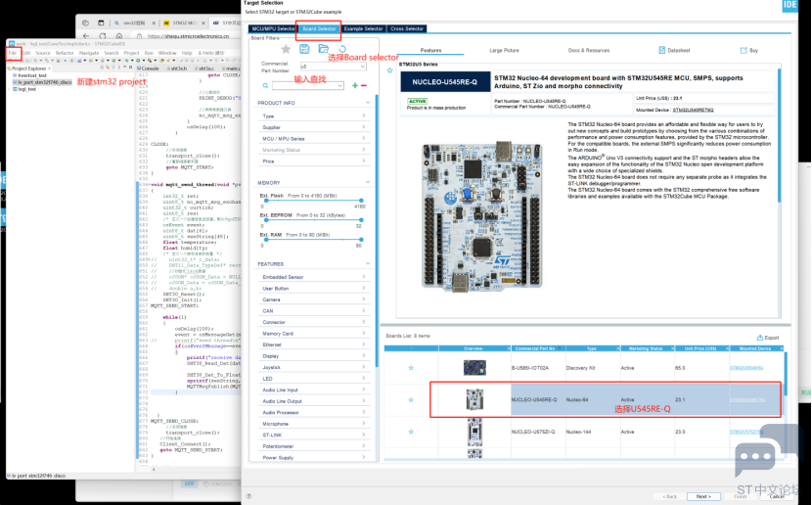Screen dimensions: 812x505
Task: Open Project menu in STM32CubeIDE
Action: [131, 53]
